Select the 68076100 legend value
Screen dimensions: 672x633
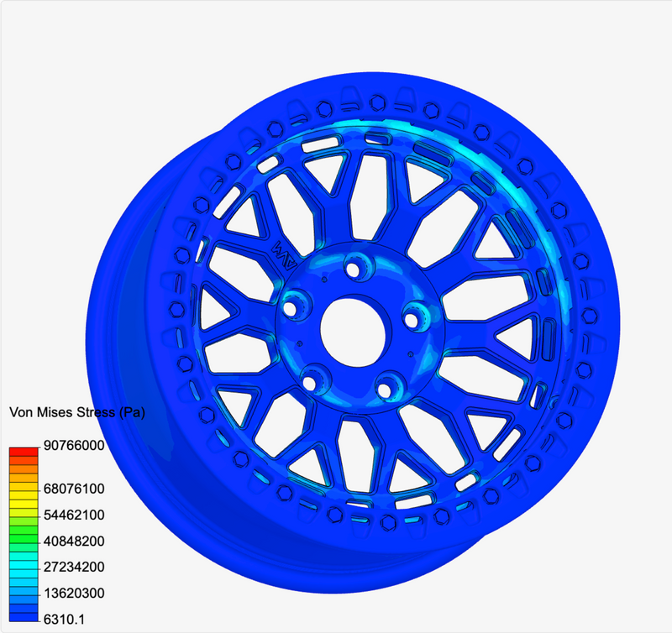(76, 488)
